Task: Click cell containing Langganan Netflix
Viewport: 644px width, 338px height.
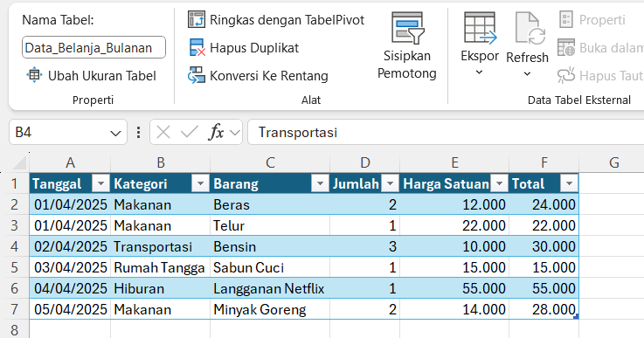Action: (270, 288)
